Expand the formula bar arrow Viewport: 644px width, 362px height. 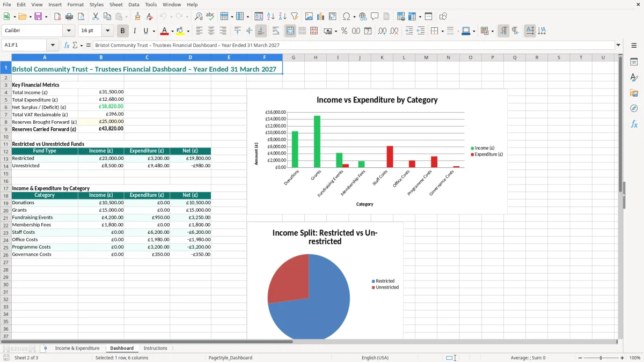point(619,45)
